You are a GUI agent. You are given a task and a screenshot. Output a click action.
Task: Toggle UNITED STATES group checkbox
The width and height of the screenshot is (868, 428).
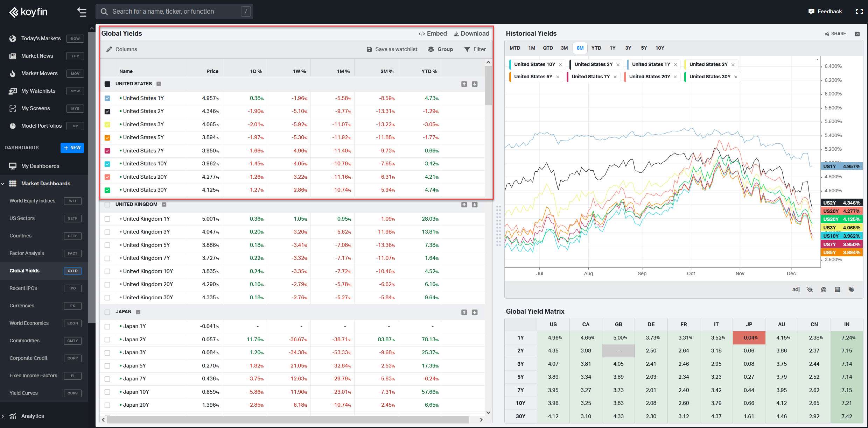(107, 84)
